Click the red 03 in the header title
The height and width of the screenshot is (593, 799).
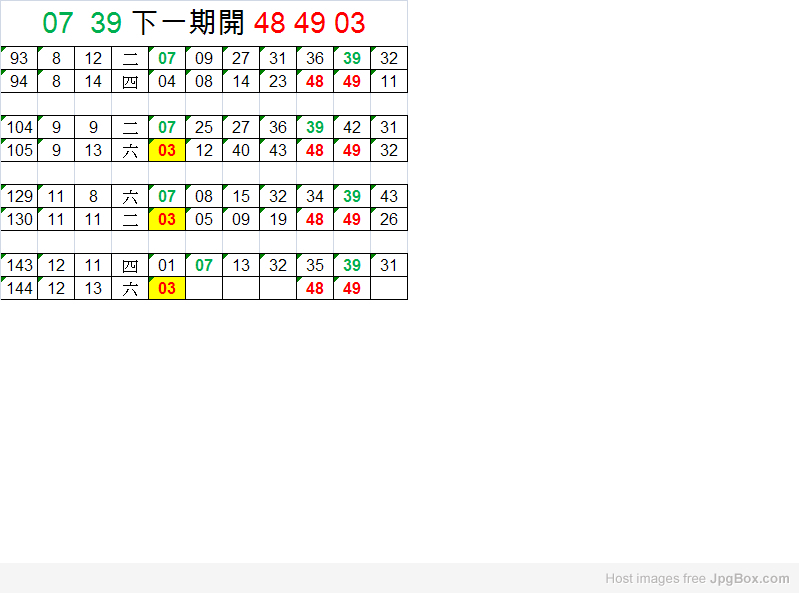coord(350,23)
